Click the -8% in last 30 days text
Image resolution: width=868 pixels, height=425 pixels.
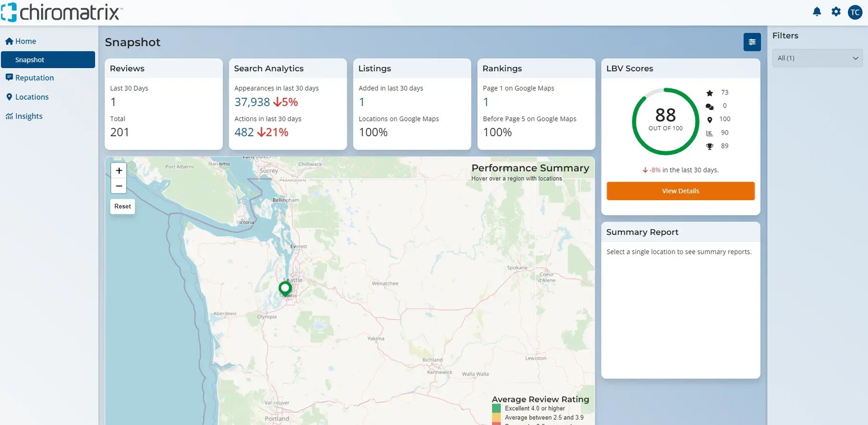click(680, 170)
